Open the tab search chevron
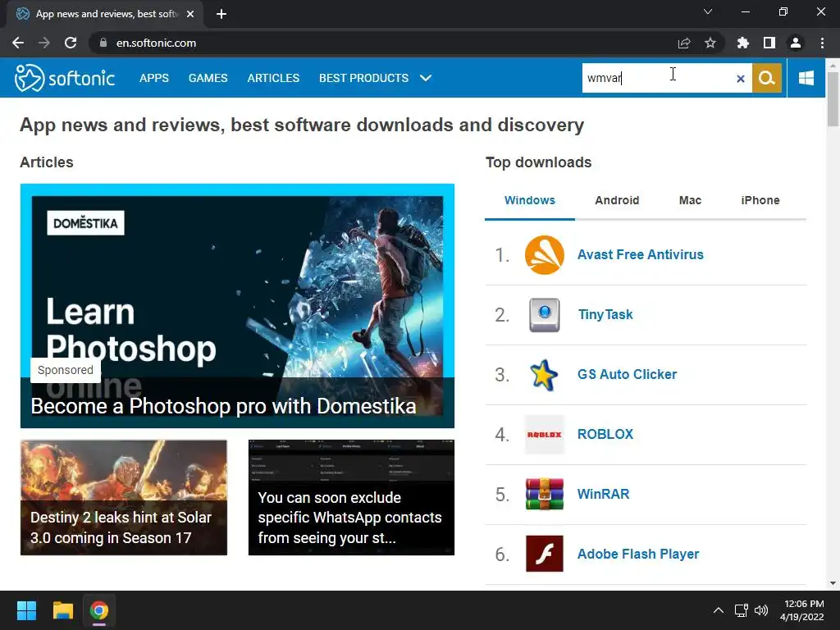840x630 pixels. (708, 11)
